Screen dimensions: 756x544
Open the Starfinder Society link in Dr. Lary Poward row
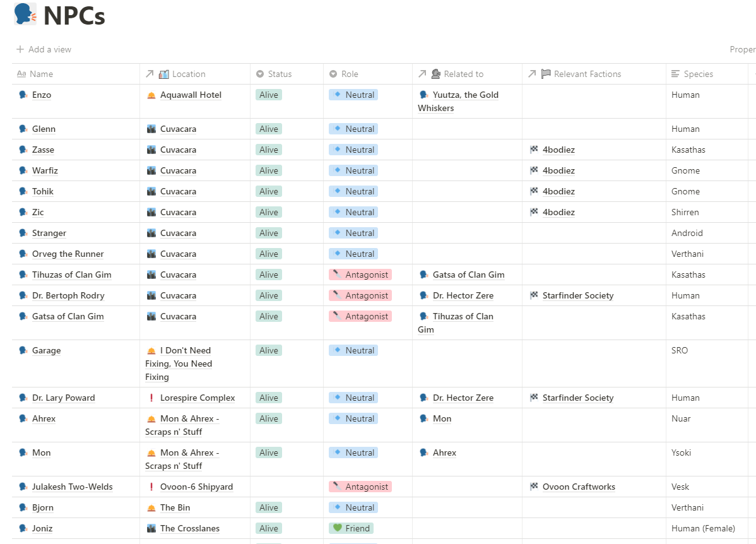[x=577, y=398]
